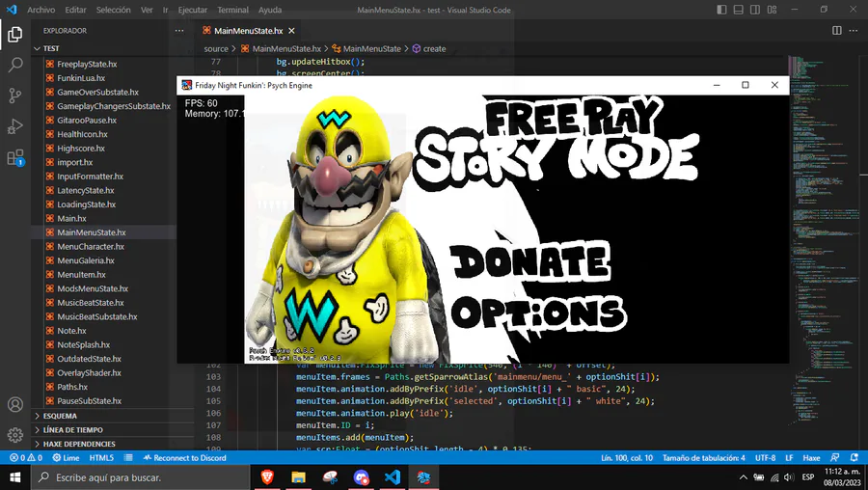Open the Windows Start button
Screen dimensions: 868x490
[x=14, y=477]
